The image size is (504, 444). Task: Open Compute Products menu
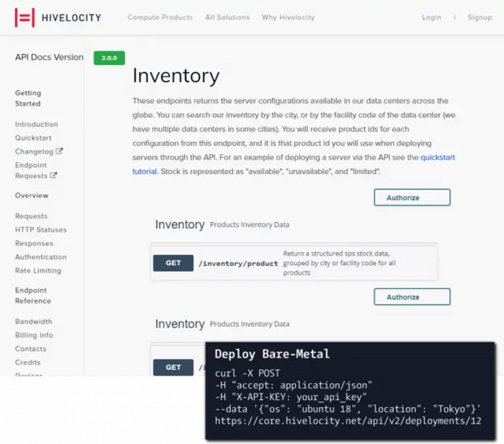point(160,17)
